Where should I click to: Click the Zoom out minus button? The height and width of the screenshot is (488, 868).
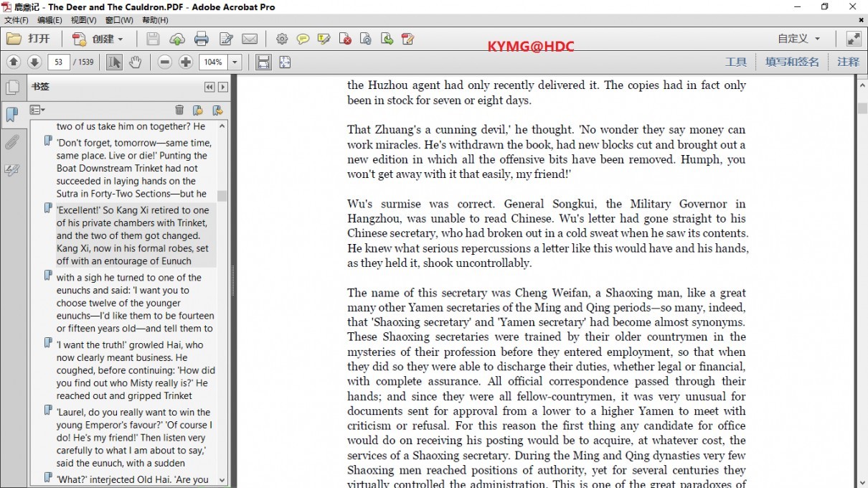[x=165, y=62]
